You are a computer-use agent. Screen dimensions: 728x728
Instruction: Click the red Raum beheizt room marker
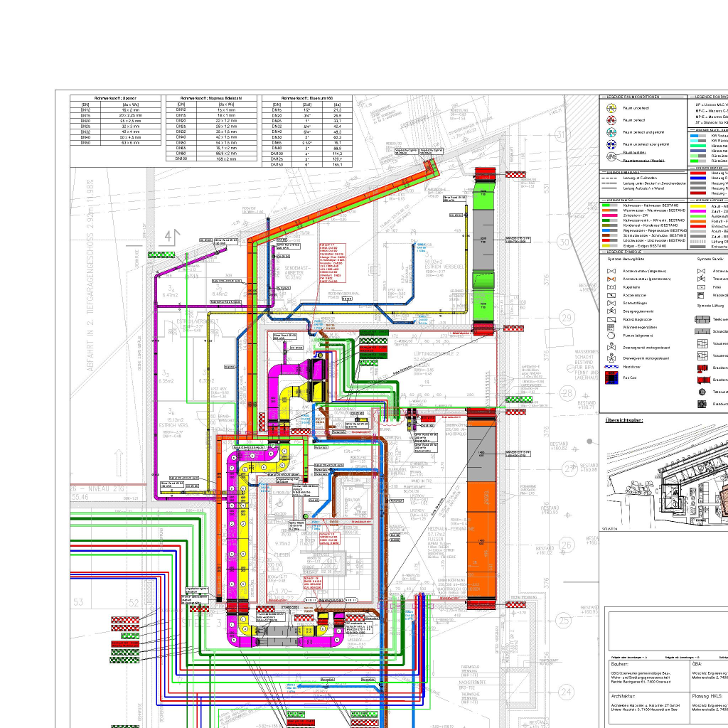point(611,119)
